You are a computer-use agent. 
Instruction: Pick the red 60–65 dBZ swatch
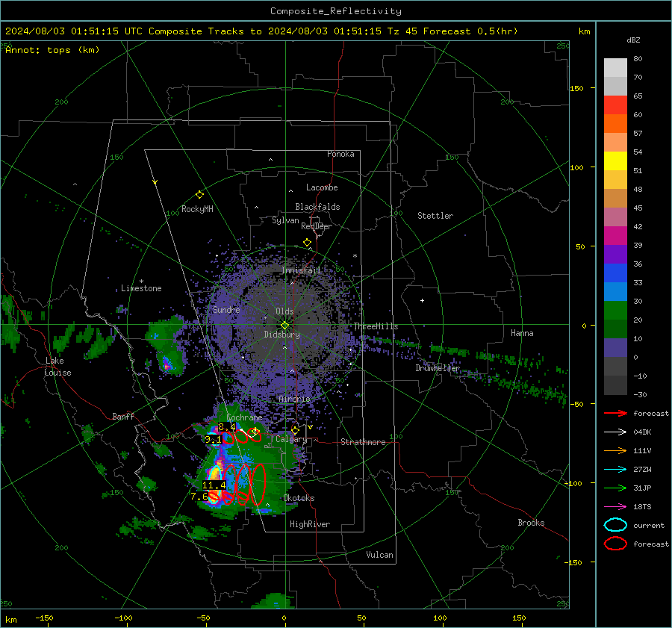coord(615,105)
